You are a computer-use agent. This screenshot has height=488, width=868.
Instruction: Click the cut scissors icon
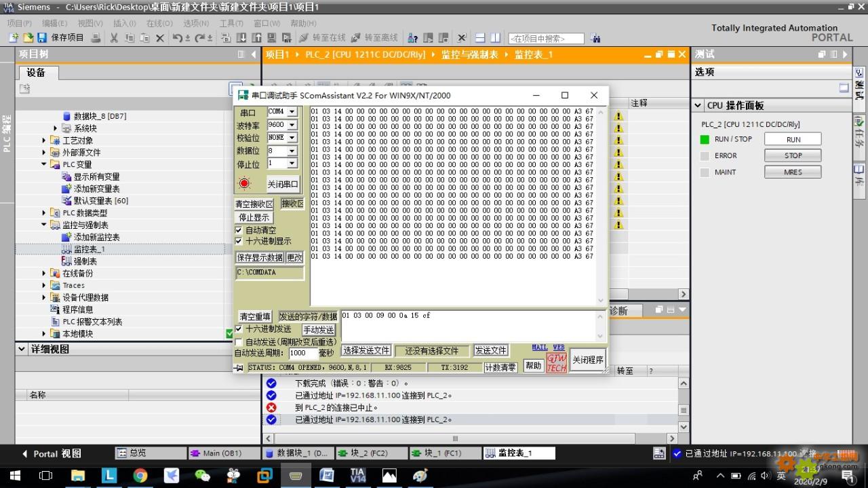point(114,38)
